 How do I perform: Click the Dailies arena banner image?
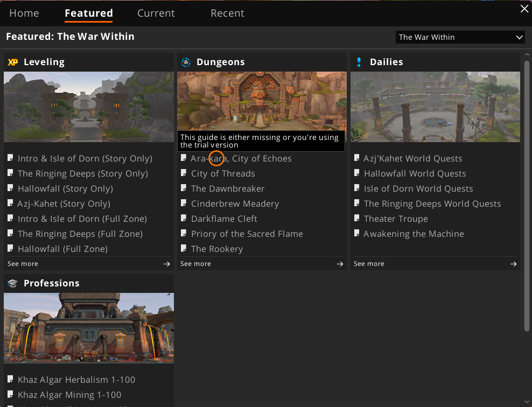[x=435, y=107]
